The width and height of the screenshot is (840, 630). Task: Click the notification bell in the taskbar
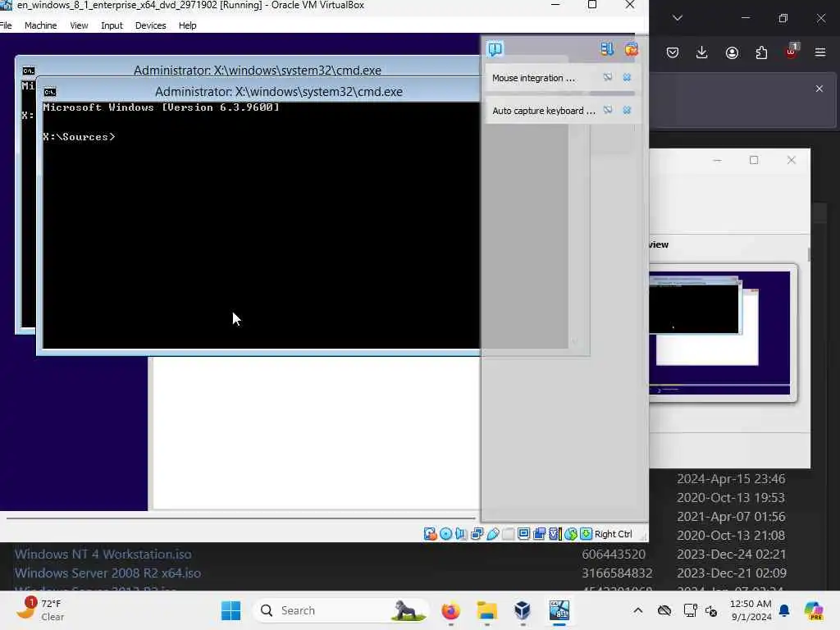point(784,610)
